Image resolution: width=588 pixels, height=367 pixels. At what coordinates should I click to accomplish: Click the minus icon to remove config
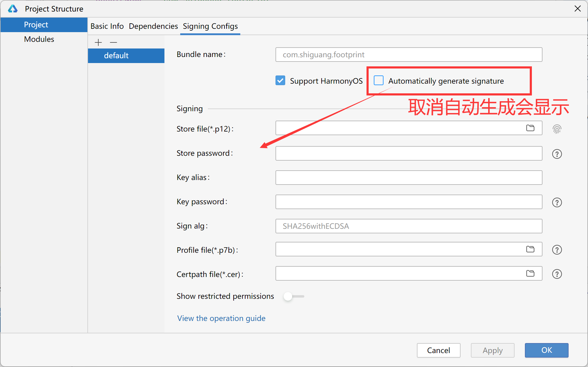click(113, 42)
